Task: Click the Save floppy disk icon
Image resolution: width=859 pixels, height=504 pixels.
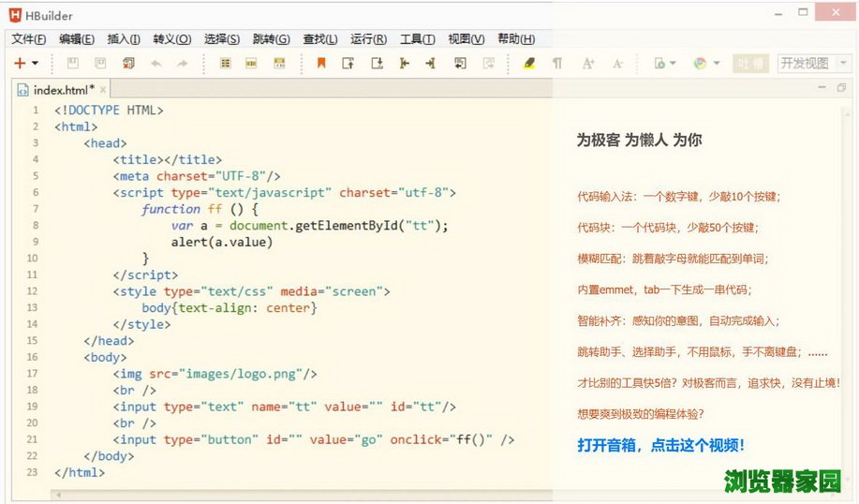Action: click(73, 64)
